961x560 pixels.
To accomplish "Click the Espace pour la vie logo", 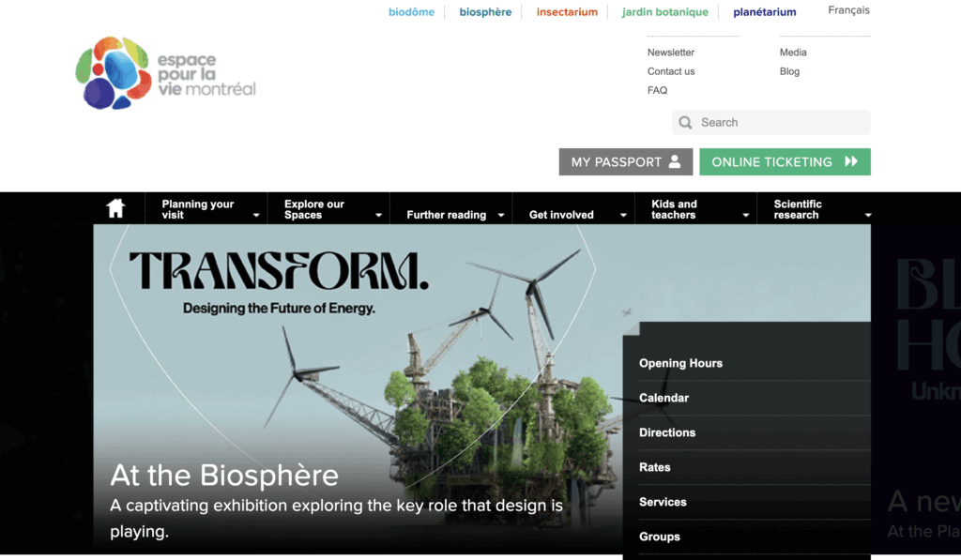I will (165, 73).
